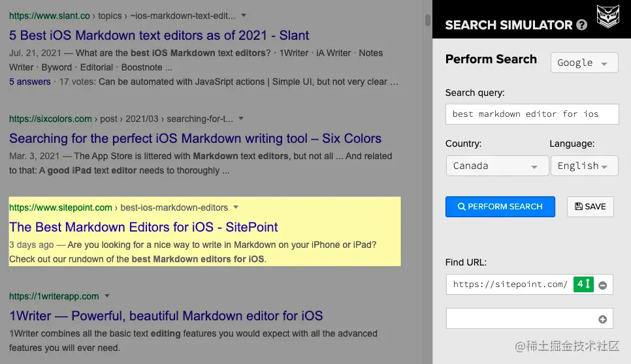Expand the sitepoint.com result options arrow
Screen dimensions: 631x364
click(x=236, y=207)
